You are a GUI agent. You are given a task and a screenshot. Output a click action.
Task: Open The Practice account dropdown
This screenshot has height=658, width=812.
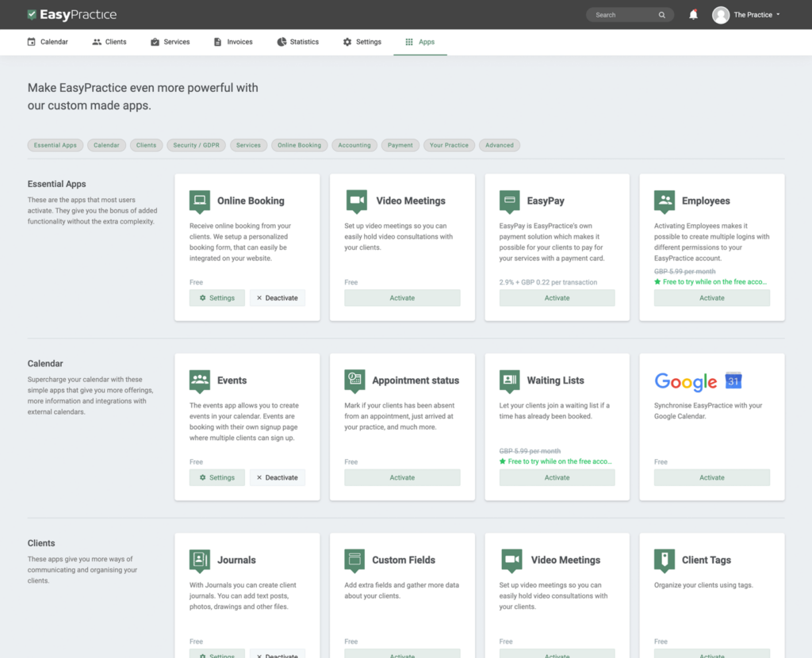756,15
